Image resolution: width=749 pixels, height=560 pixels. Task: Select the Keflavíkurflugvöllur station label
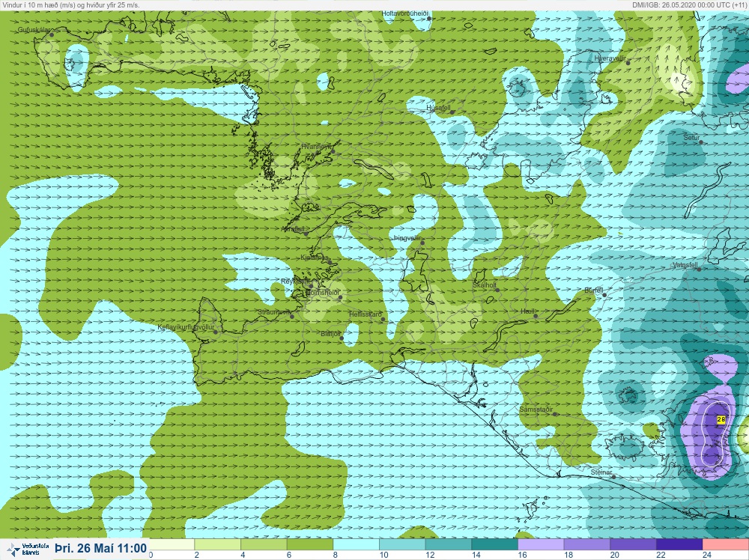(x=186, y=327)
